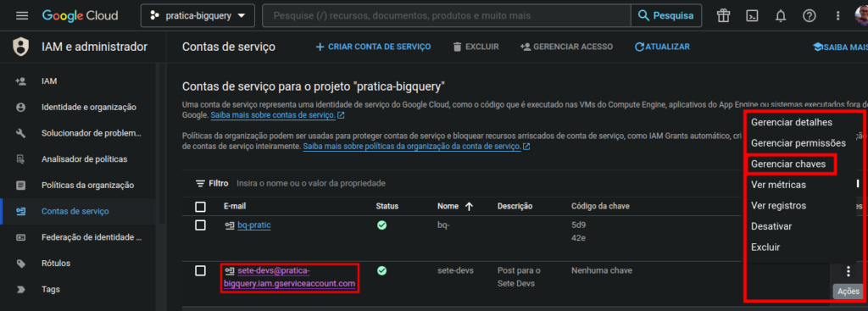
Task: Check the bq-pratic row checkbox
Action: point(200,225)
